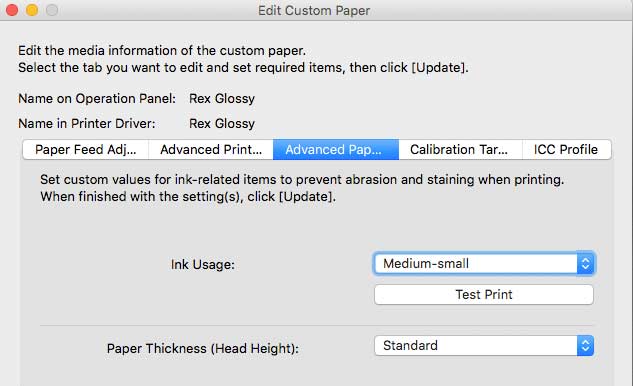Screen dimensions: 633x386
Task: Open the ICC Profile tab
Action: tap(567, 150)
